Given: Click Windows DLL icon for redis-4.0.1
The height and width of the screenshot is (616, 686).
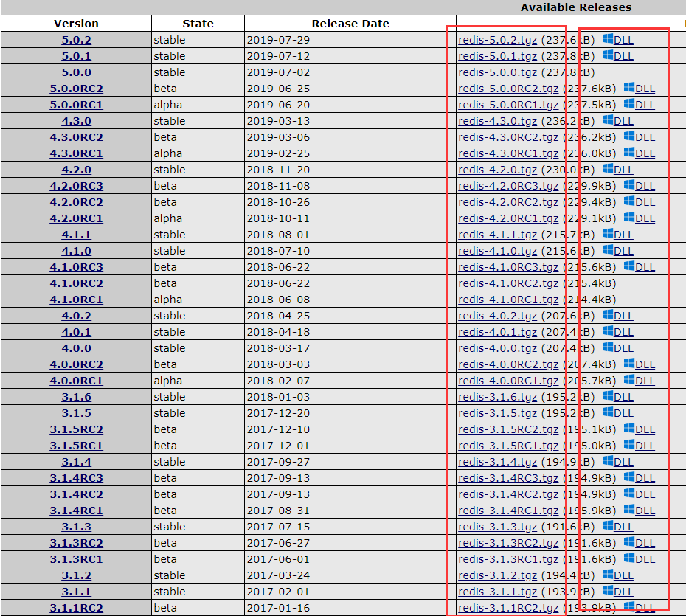Looking at the screenshot, I should click(x=608, y=331).
